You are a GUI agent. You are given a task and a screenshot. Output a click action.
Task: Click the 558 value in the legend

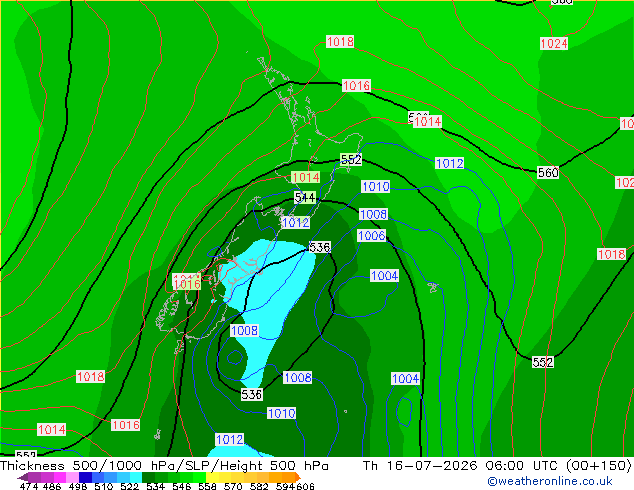click(207, 486)
